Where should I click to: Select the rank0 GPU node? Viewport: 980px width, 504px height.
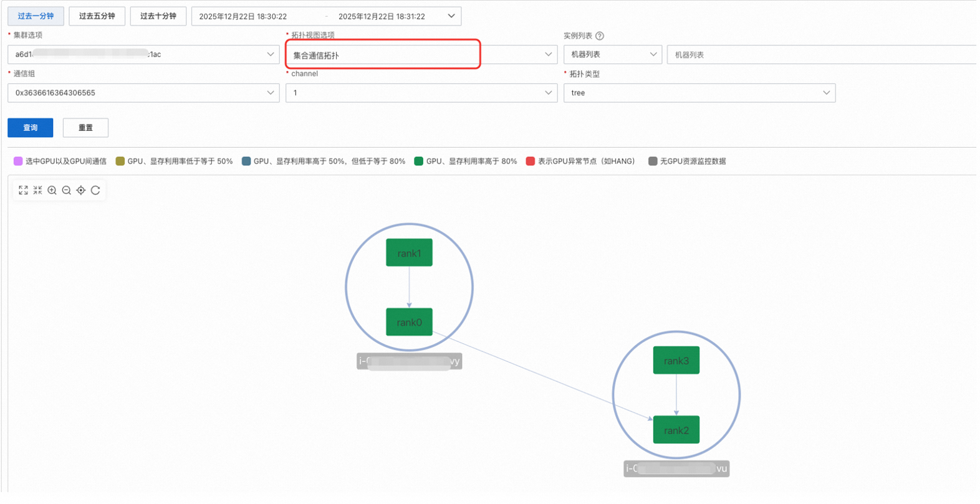pyautogui.click(x=409, y=322)
